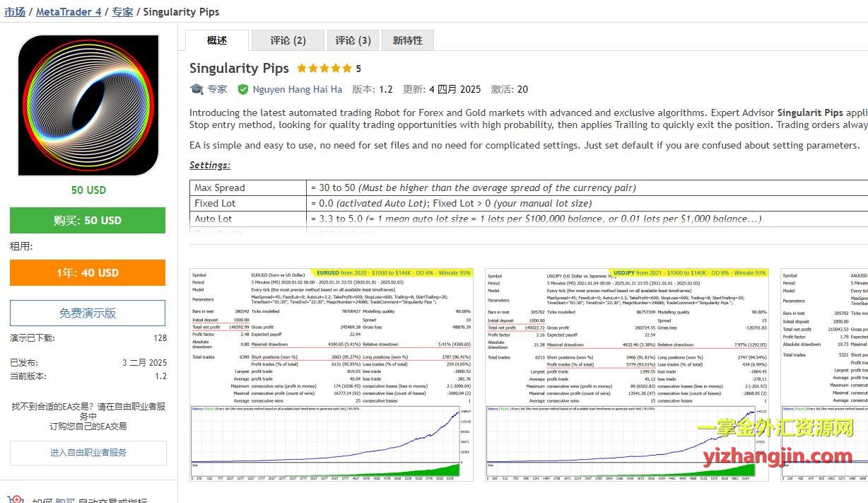Click the '= 0.0 (activated Auto Lot)' value cell

[x=450, y=203]
